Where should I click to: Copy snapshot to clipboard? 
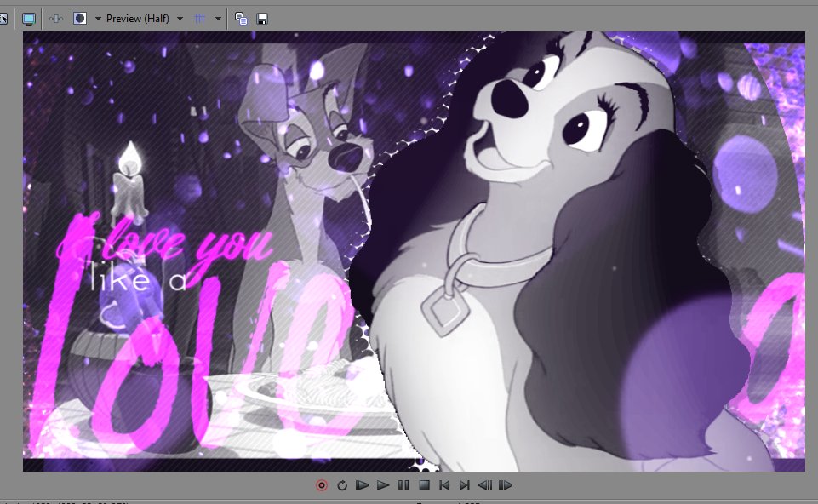241,19
